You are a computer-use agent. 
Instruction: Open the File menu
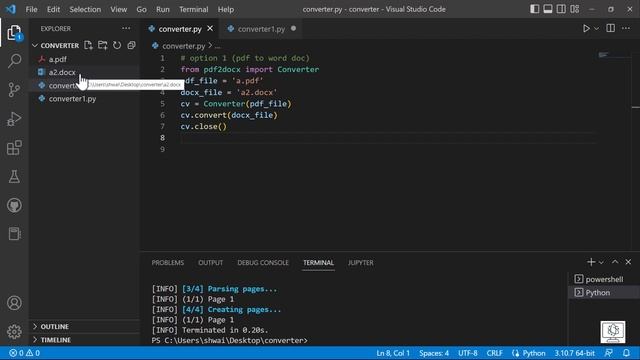pos(31,9)
